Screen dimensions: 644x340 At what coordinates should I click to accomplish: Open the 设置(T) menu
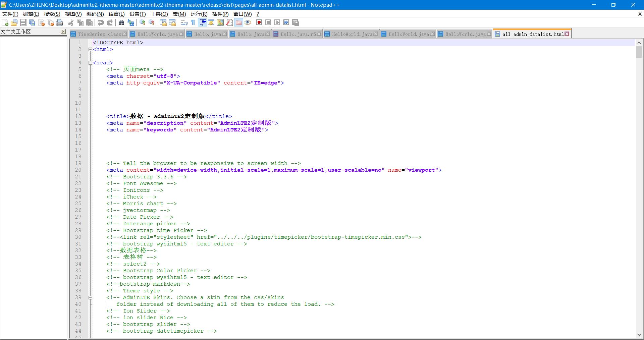(138, 14)
